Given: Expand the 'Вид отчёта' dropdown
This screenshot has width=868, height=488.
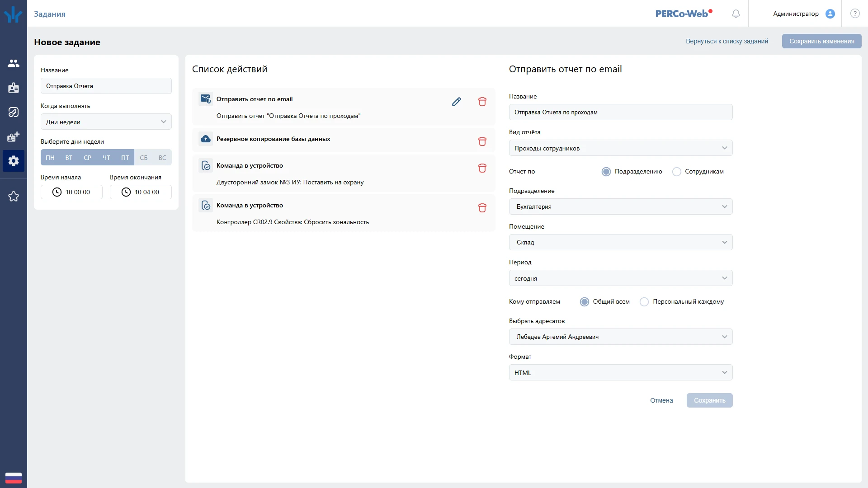Looking at the screenshot, I should pyautogui.click(x=620, y=148).
